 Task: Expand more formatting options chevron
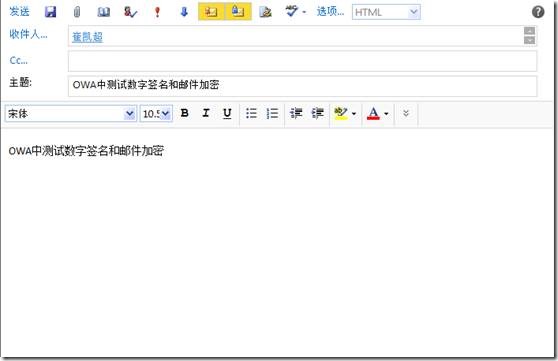click(x=406, y=114)
